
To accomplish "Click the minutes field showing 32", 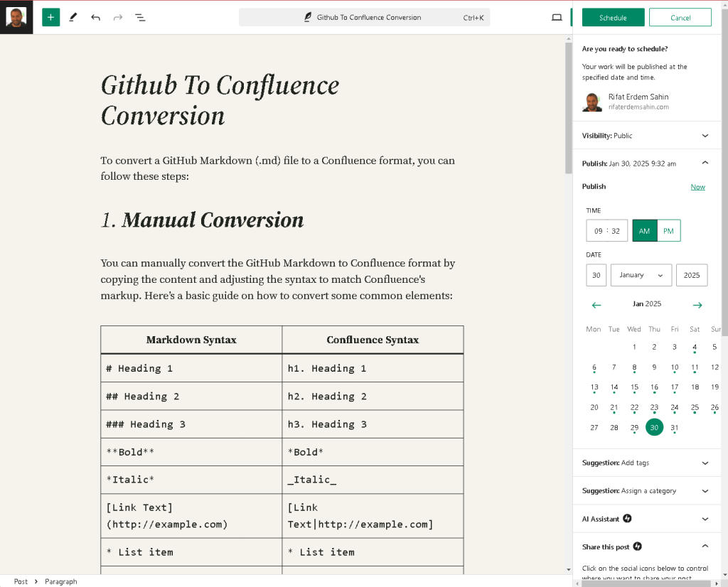I will 616,231.
